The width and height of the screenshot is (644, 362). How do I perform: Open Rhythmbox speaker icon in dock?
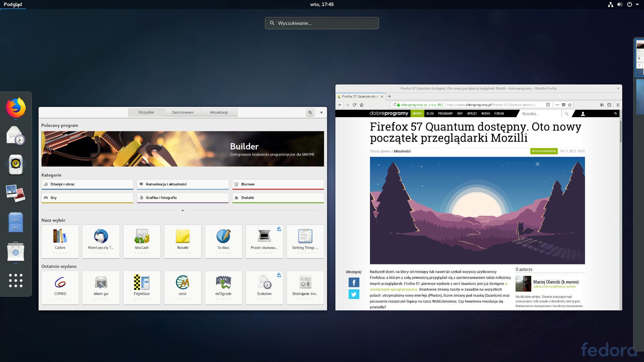16,165
